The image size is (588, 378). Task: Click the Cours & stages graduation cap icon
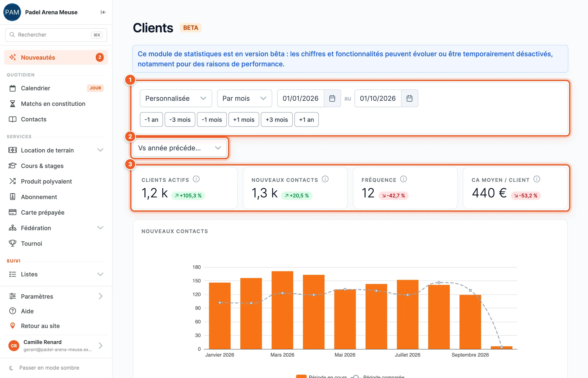pos(13,166)
